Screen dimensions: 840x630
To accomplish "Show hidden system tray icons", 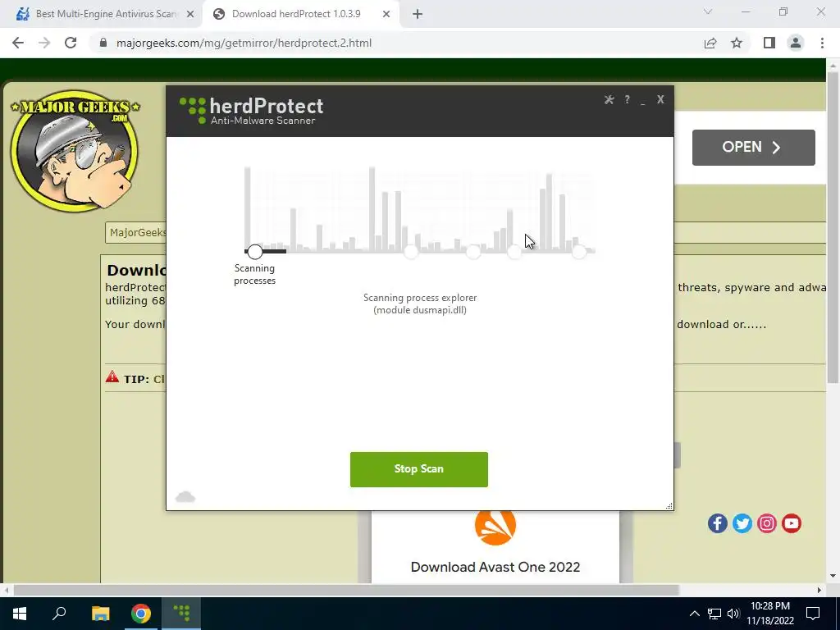I will (694, 614).
